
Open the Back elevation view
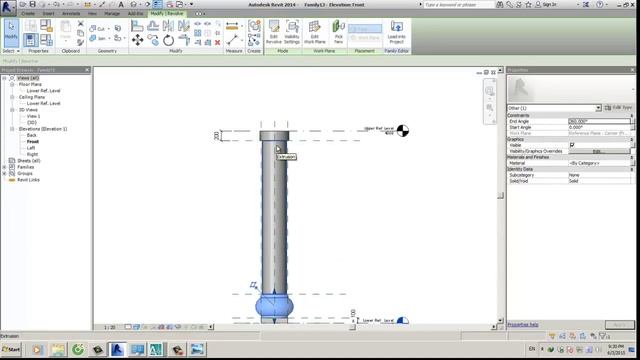click(x=31, y=135)
